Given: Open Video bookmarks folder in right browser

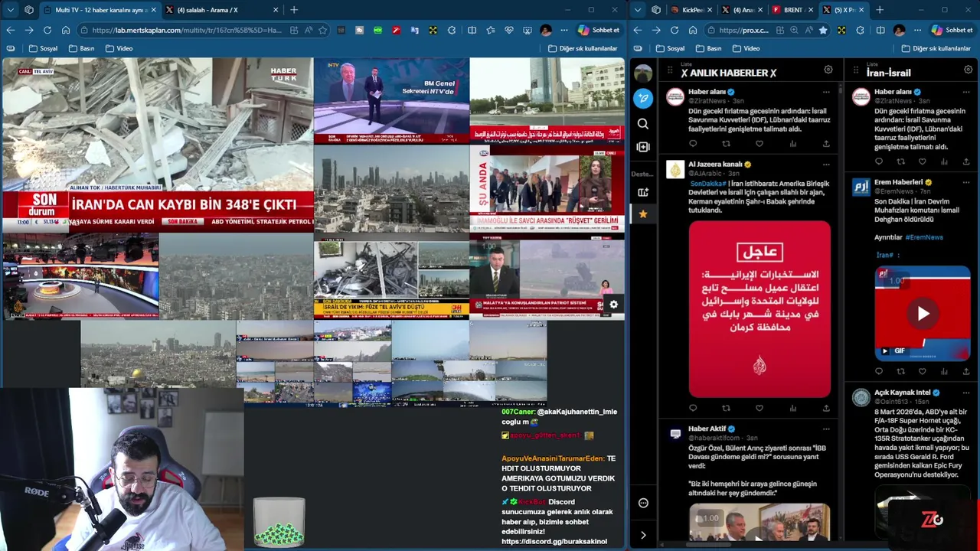Looking at the screenshot, I should (x=746, y=48).
